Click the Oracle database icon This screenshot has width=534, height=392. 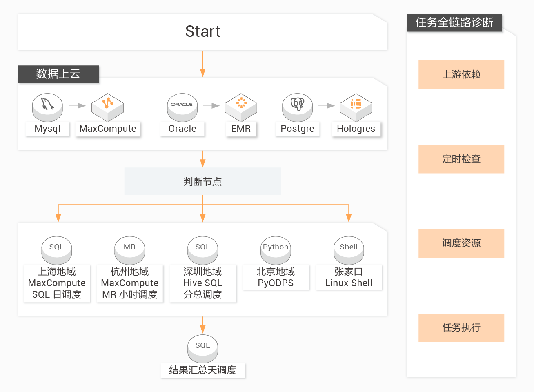182,107
